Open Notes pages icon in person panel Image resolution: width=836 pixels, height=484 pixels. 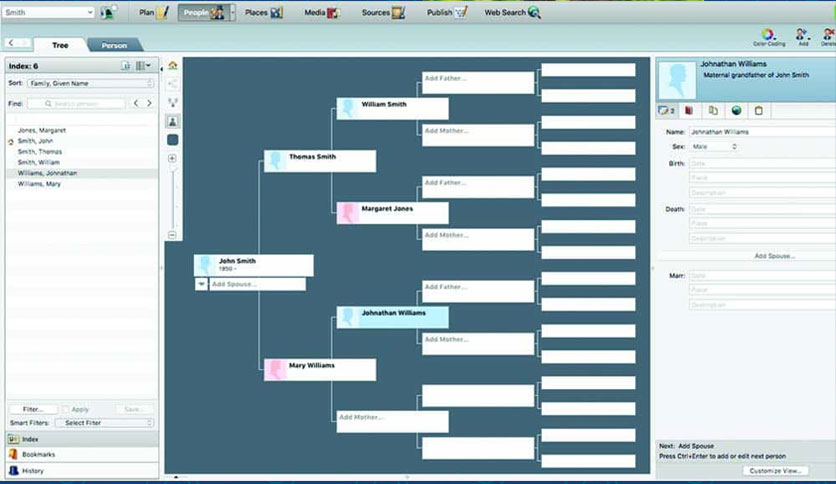coord(713,110)
